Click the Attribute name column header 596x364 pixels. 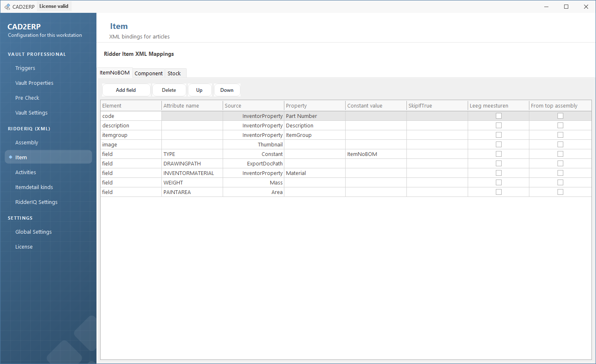(x=192, y=105)
